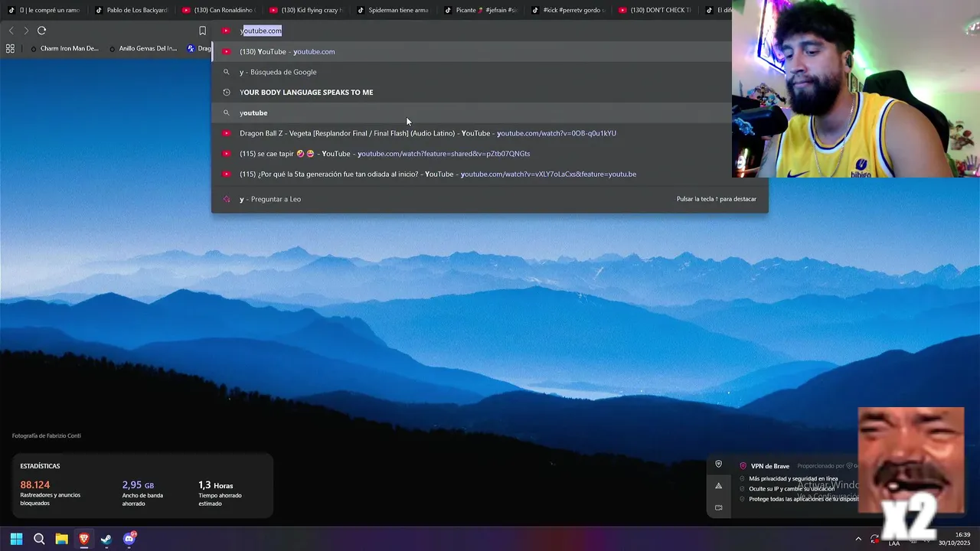Image resolution: width=980 pixels, height=551 pixels.
Task: Open Steam from the taskbar
Action: pyautogui.click(x=106, y=539)
